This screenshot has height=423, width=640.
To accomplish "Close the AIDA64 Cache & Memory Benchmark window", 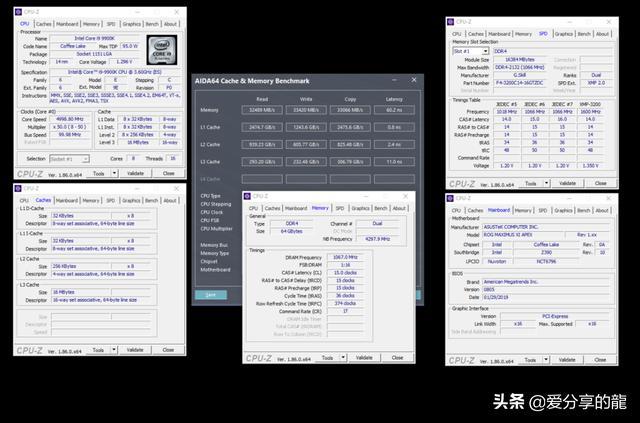I will tap(414, 80).
